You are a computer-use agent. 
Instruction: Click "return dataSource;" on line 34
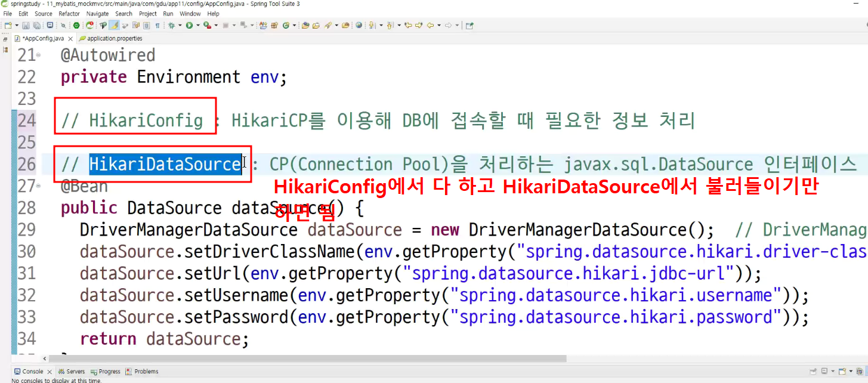click(x=164, y=339)
